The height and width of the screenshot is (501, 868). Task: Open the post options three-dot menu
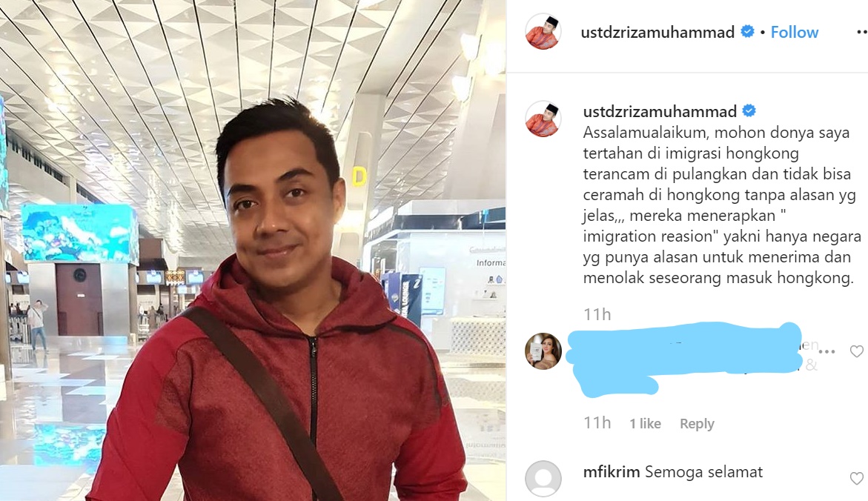click(x=861, y=32)
